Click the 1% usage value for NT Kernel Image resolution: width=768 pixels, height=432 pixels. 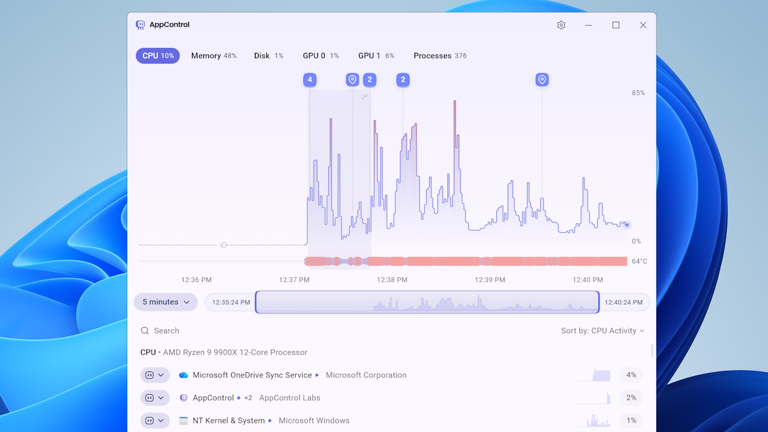pos(631,420)
